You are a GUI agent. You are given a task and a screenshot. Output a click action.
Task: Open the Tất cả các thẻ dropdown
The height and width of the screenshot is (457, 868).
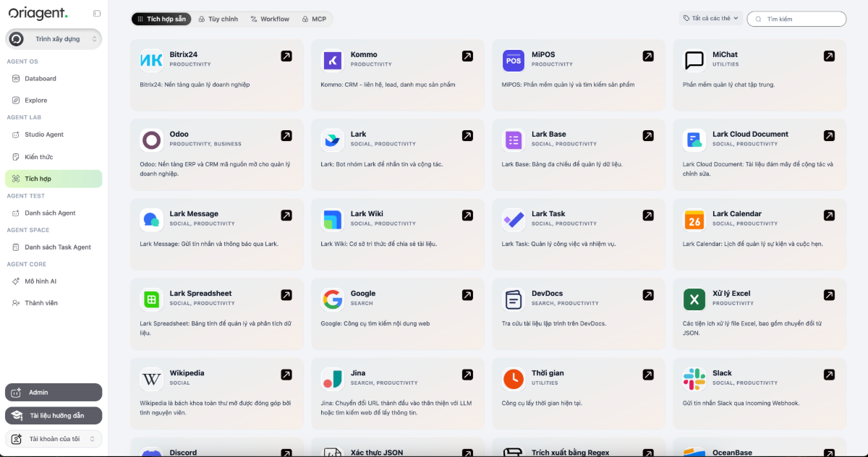click(711, 19)
